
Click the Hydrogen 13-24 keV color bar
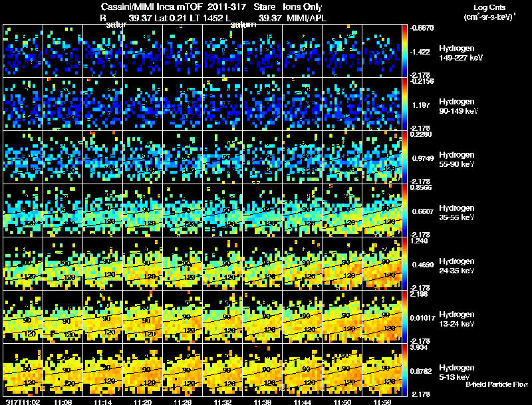pyautogui.click(x=404, y=317)
